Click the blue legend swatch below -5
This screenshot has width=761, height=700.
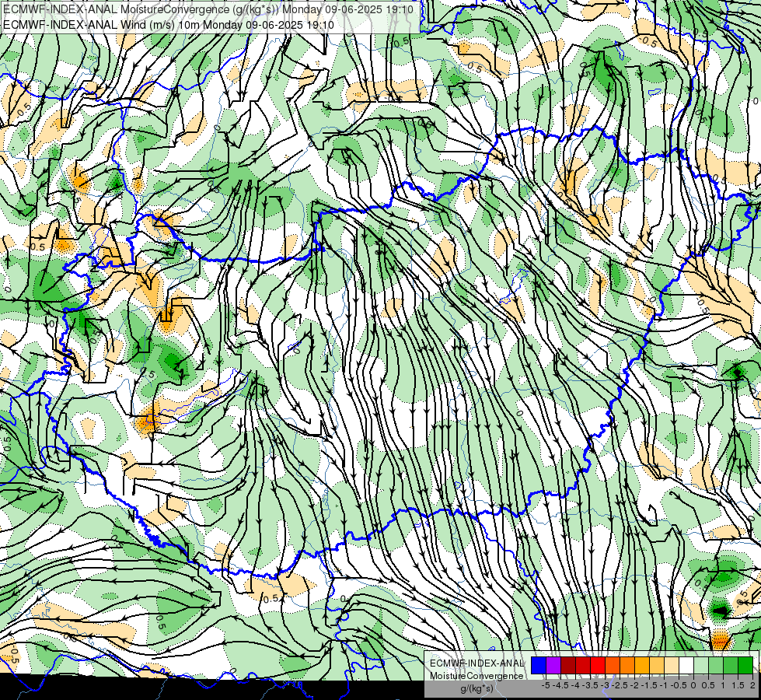pyautogui.click(x=539, y=665)
